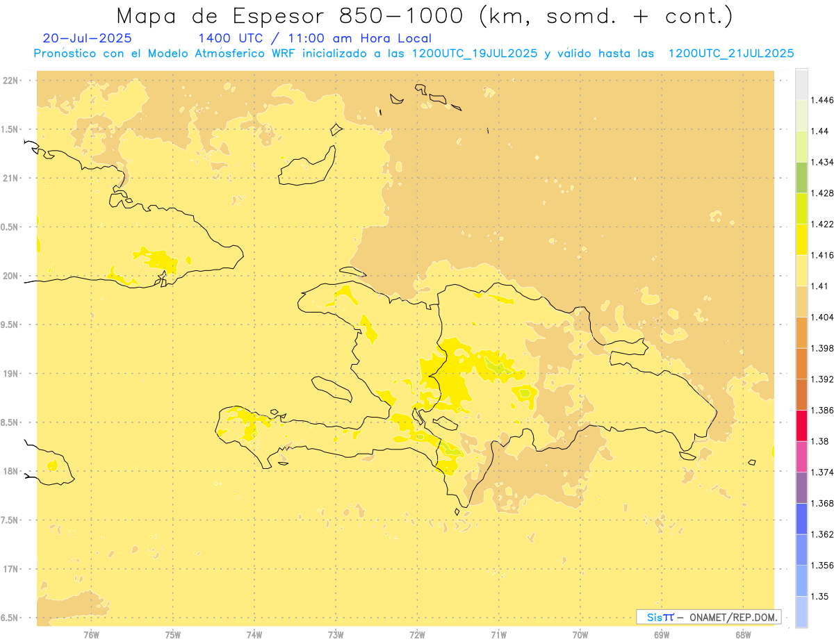Click the light gray swatch above 1.446
The height and width of the screenshot is (644, 834).
point(801,84)
